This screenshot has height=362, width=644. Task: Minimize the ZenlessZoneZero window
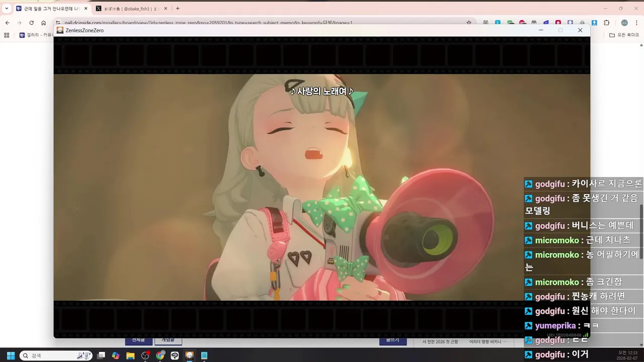tap(541, 30)
